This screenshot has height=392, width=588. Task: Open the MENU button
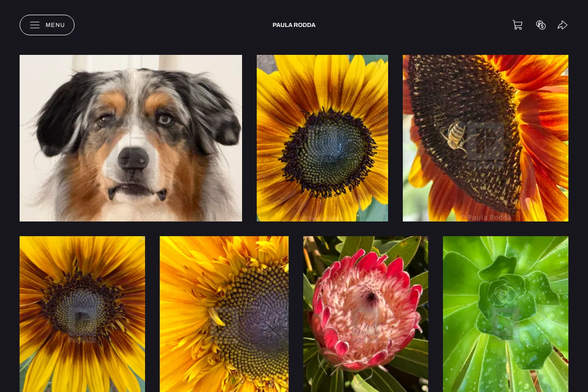click(47, 25)
